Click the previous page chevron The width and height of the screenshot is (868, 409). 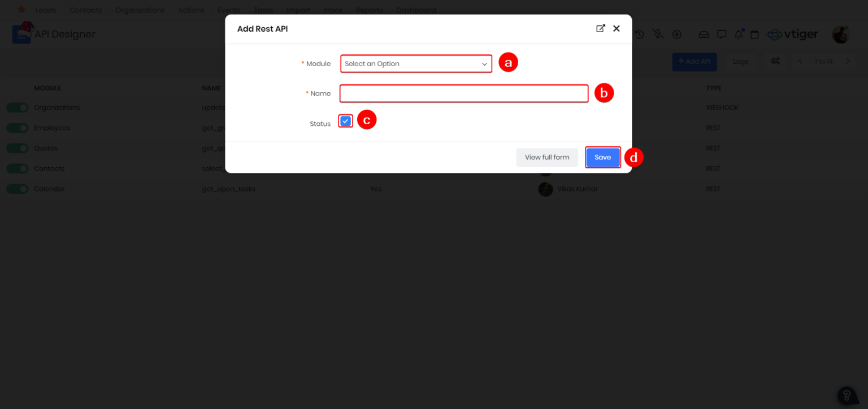800,61
